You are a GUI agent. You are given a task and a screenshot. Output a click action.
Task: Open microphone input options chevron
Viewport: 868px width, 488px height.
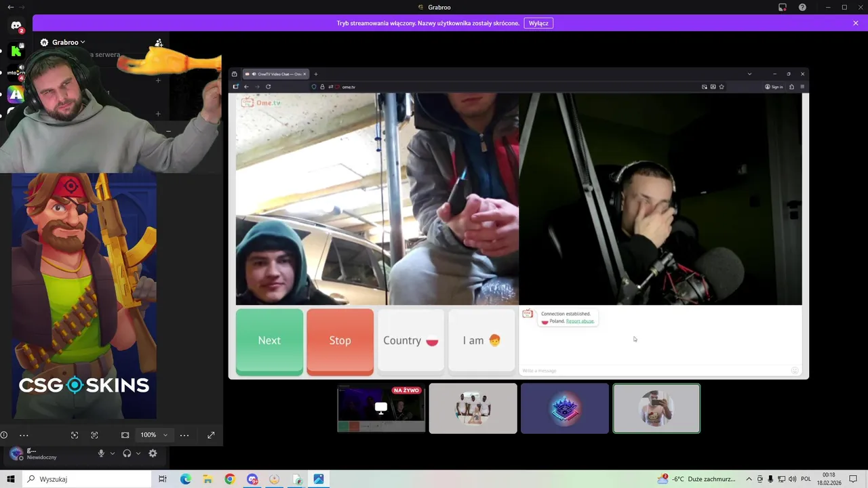(112, 453)
